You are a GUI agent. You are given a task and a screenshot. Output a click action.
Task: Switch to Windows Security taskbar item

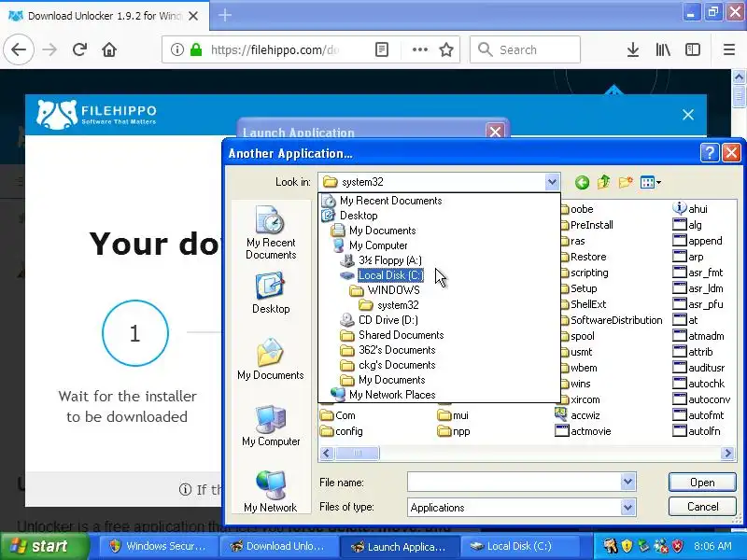[159, 546]
